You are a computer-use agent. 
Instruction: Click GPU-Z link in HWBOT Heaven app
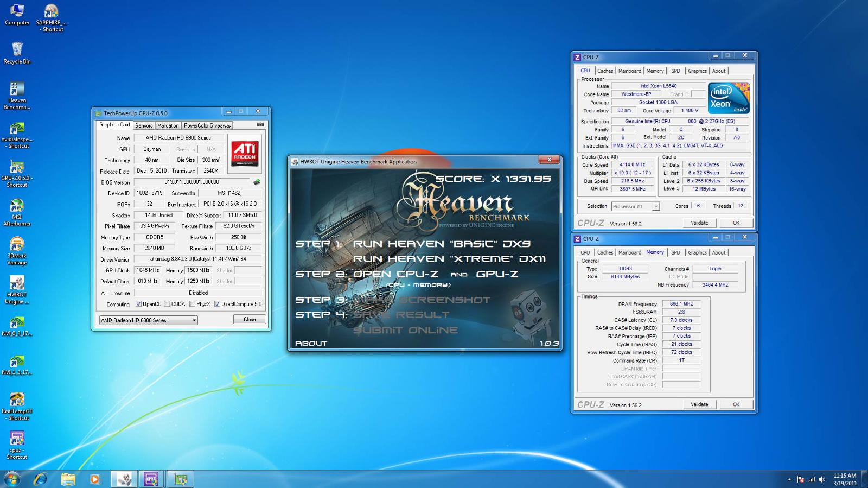coord(497,274)
